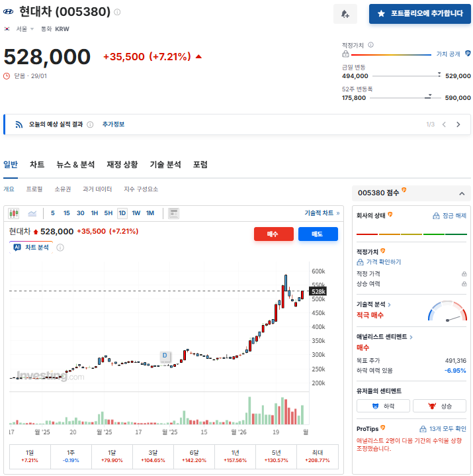Screen dimensions: 473x476
Task: Open 13개 모두 확인 ProTips link
Action: click(x=443, y=429)
